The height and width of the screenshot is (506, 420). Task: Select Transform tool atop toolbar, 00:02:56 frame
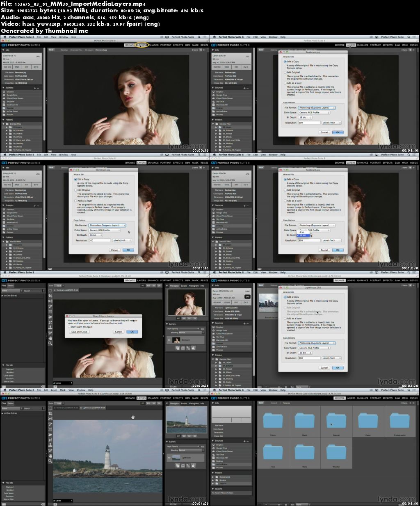click(50, 290)
